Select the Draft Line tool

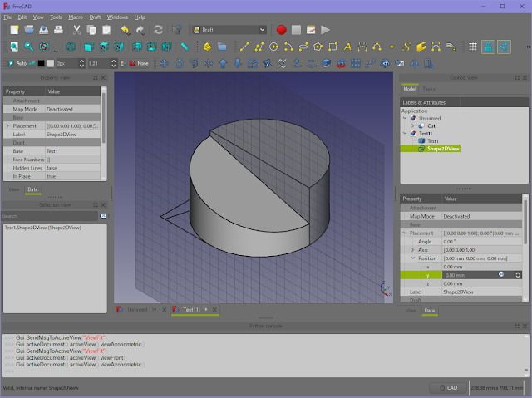(244, 47)
